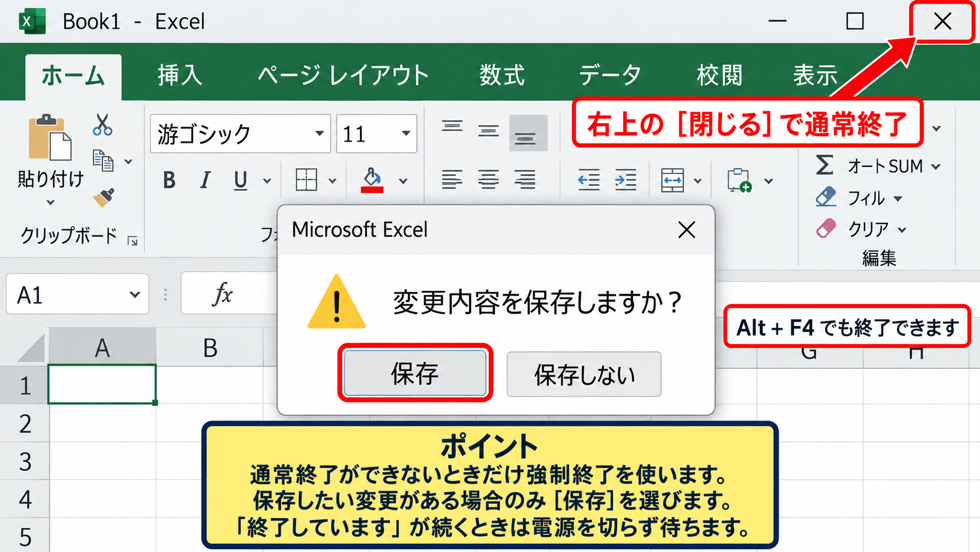Decrease indent
The width and height of the screenshot is (980, 552).
coord(588,180)
